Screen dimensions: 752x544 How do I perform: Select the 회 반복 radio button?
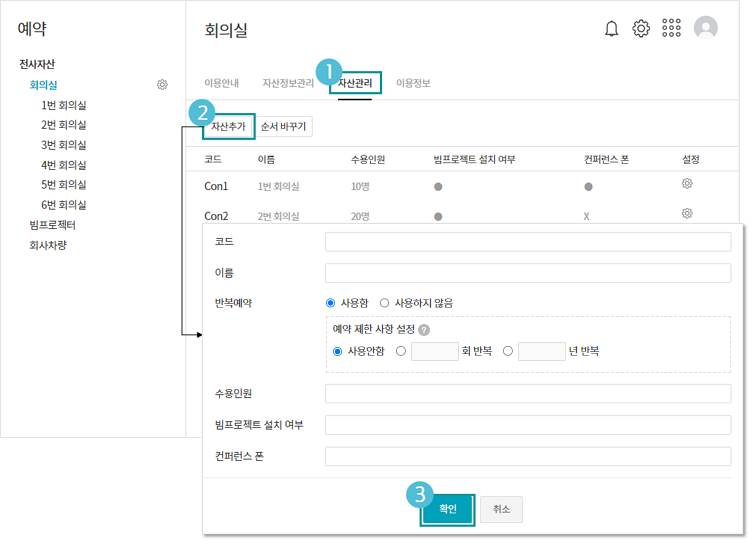point(401,351)
